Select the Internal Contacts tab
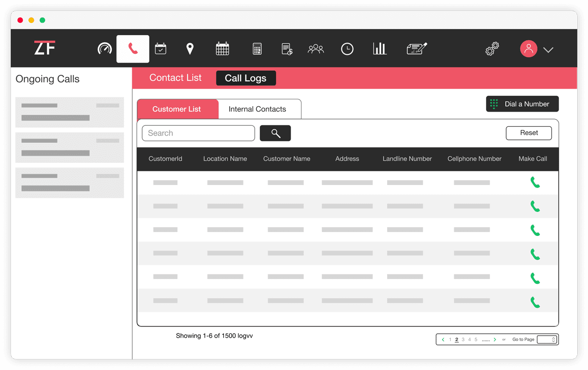Viewport: 588px width, 370px height. pos(259,109)
